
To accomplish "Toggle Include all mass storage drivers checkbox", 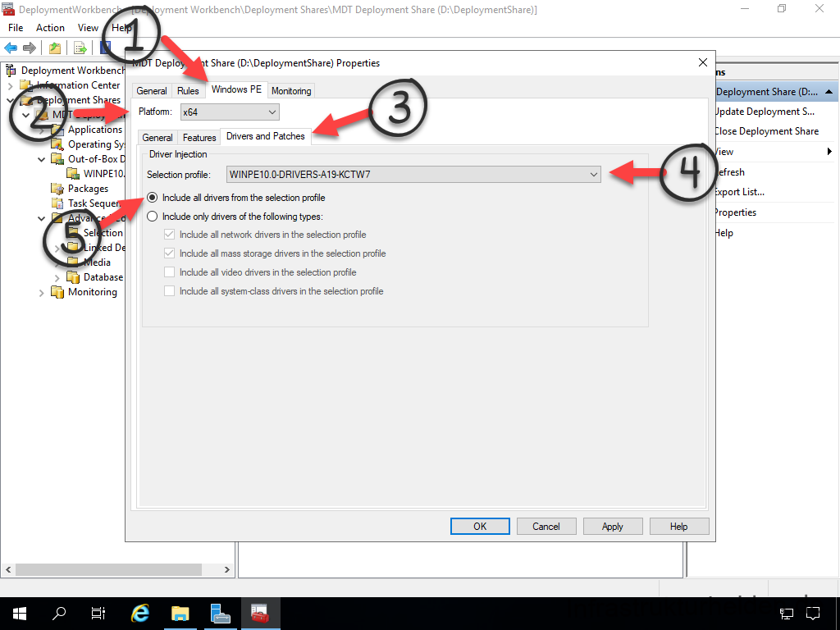I will [x=169, y=253].
